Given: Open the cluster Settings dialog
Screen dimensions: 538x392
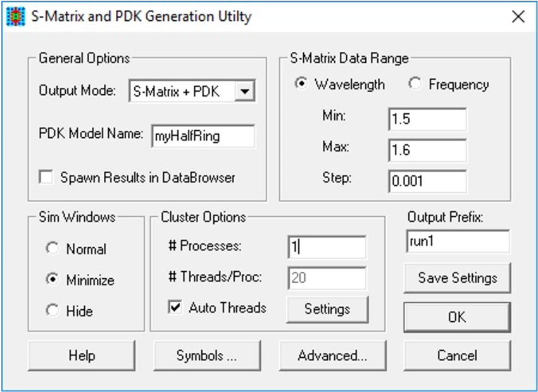Looking at the screenshot, I should pos(327,309).
